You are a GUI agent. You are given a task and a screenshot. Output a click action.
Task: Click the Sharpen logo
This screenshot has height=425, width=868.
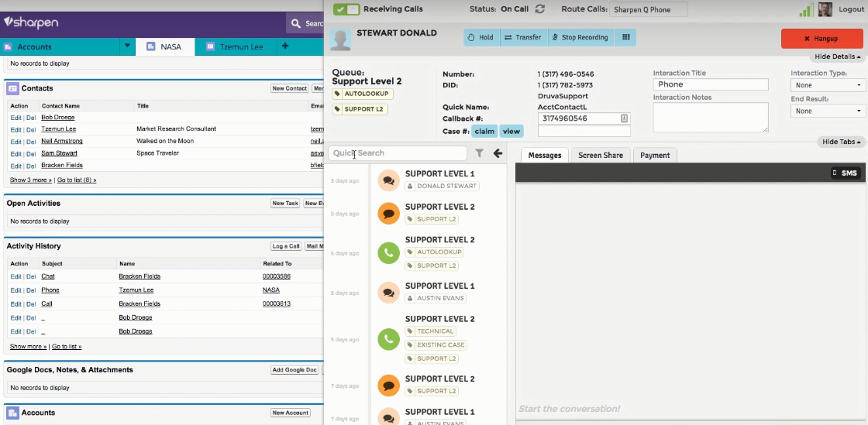click(31, 22)
